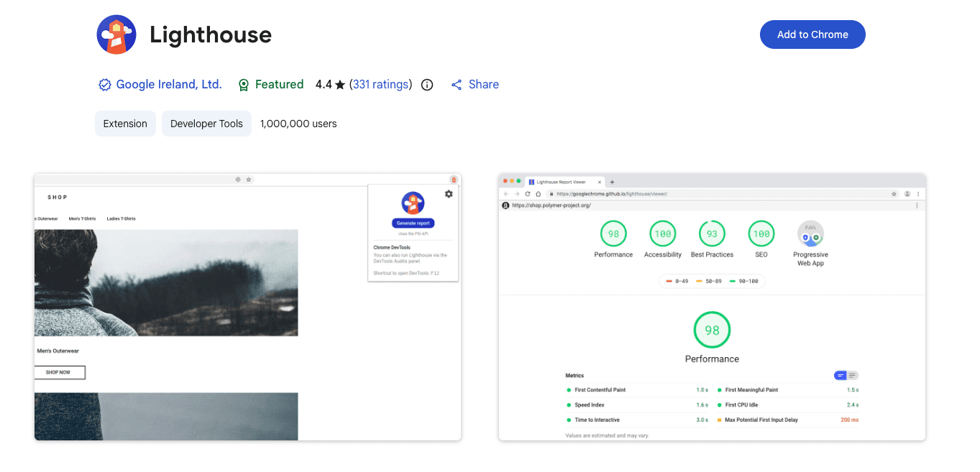Click the Lighthouse toolbar icon in first screenshot

click(454, 180)
